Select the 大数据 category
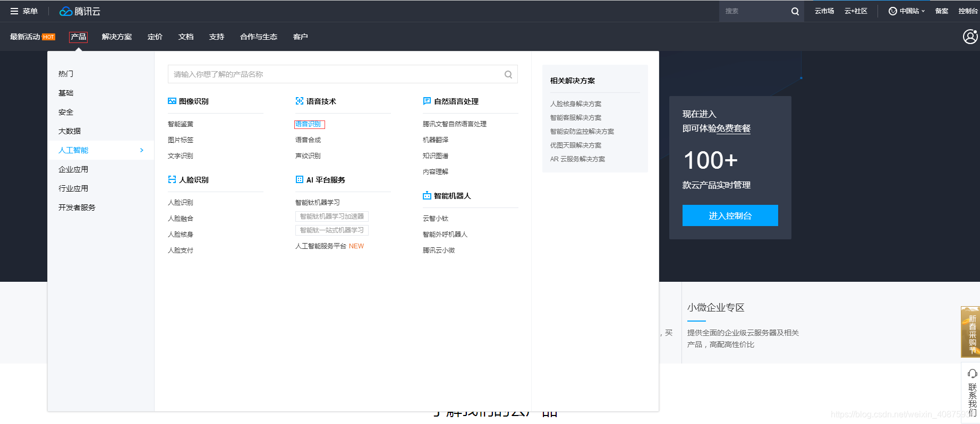 pyautogui.click(x=70, y=131)
